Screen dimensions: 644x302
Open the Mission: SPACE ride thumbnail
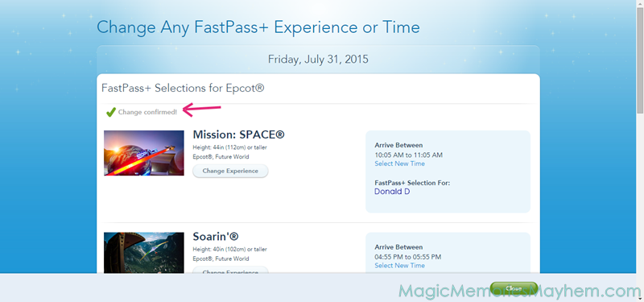(x=144, y=153)
